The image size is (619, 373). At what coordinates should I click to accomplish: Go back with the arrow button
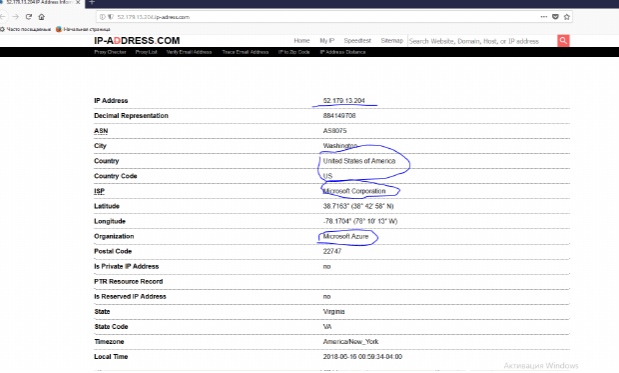3,17
